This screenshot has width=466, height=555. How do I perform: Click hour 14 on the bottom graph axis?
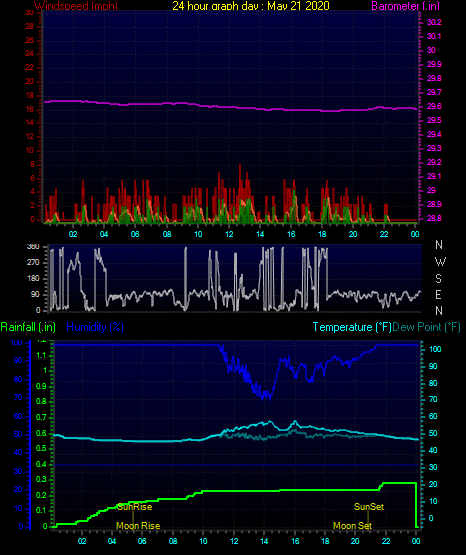tap(264, 541)
